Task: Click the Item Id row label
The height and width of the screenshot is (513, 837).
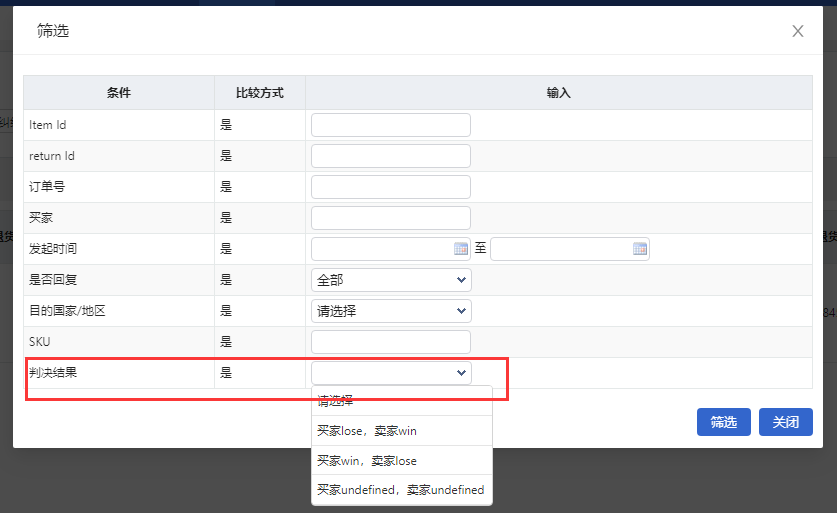Action: [x=48, y=125]
